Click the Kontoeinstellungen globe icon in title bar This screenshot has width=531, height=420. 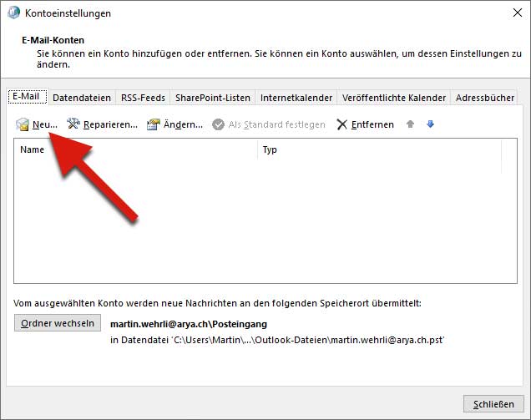(x=14, y=13)
